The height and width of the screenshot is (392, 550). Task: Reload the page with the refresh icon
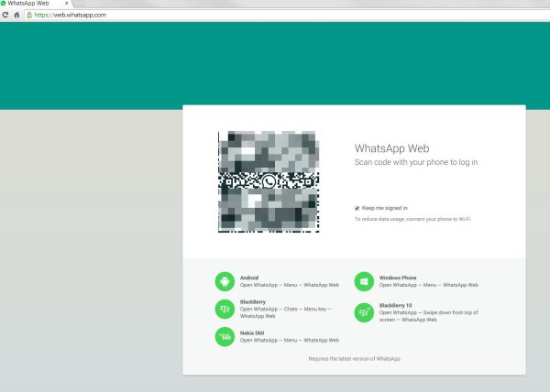5,15
